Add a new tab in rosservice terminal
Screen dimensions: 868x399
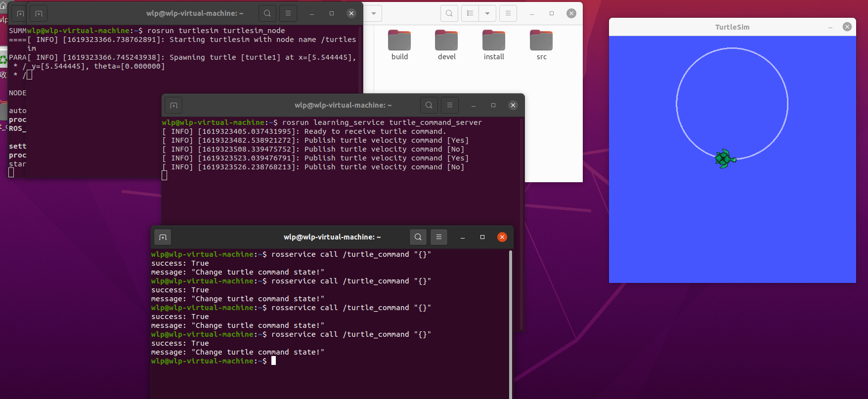pyautogui.click(x=163, y=237)
